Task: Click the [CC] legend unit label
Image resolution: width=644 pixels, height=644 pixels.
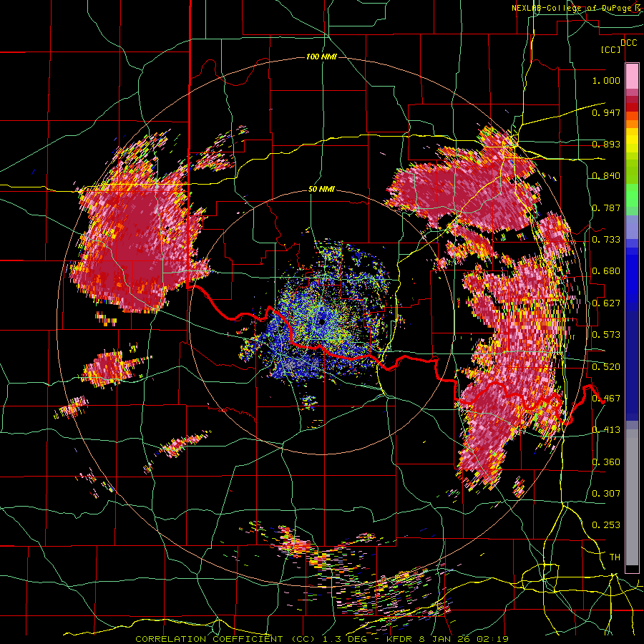Action: 611,49
